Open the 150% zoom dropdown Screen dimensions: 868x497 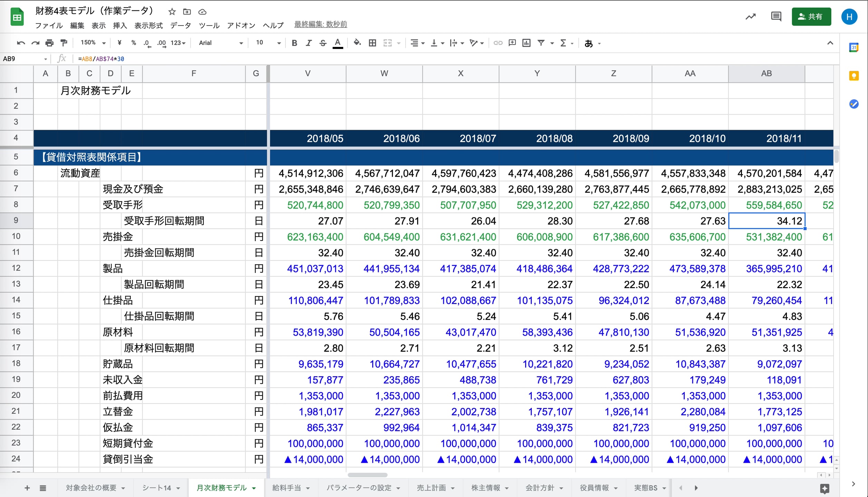click(x=93, y=43)
